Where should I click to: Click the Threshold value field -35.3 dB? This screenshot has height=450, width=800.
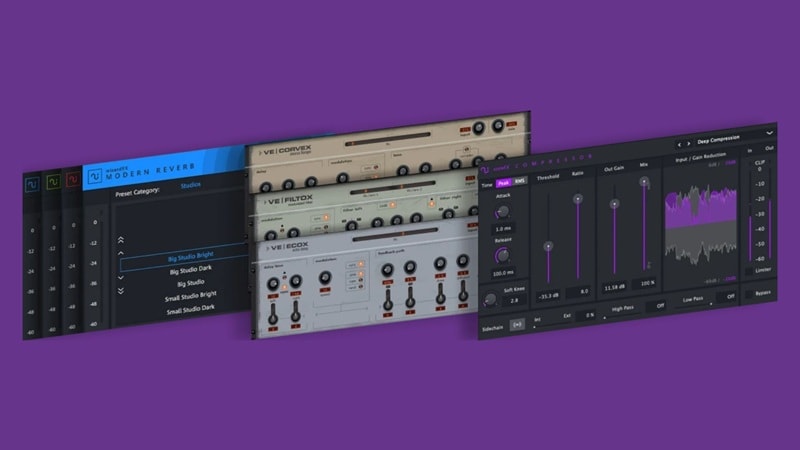[x=548, y=295]
